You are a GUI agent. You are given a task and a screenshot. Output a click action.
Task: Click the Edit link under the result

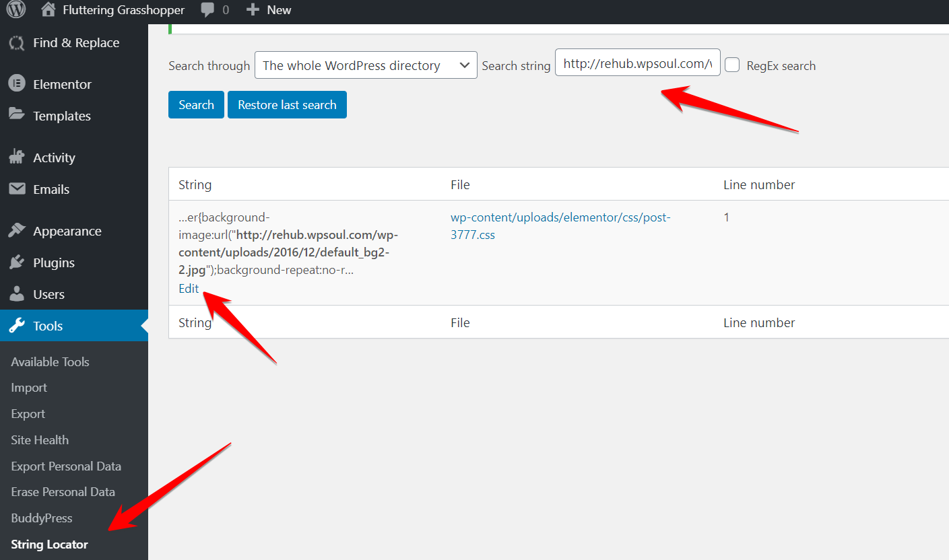pyautogui.click(x=189, y=288)
